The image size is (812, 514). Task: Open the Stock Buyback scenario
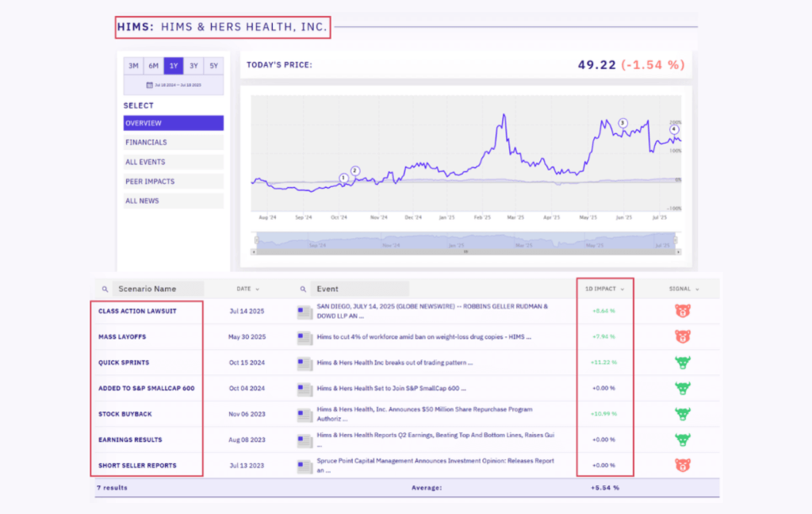[125, 414]
